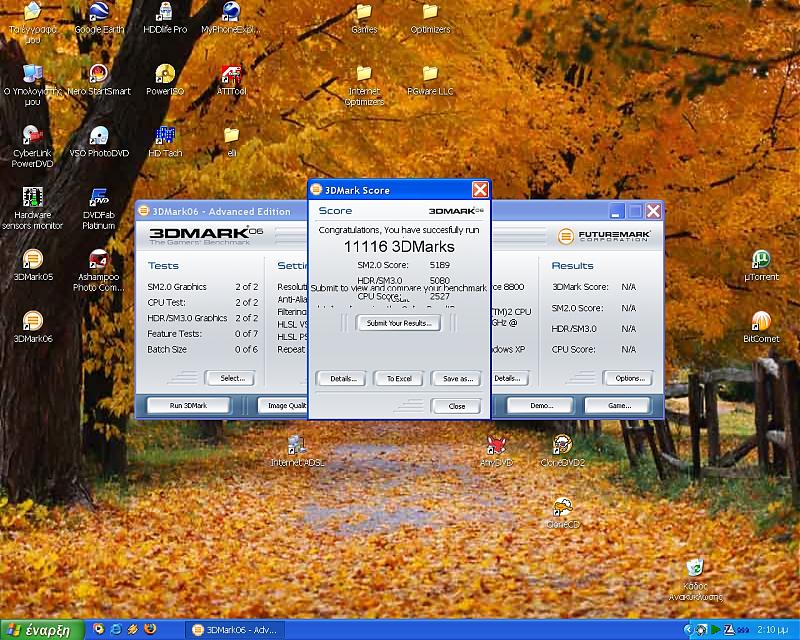
Task: Launch Internet Explorer from Quick Launch
Action: point(116,629)
